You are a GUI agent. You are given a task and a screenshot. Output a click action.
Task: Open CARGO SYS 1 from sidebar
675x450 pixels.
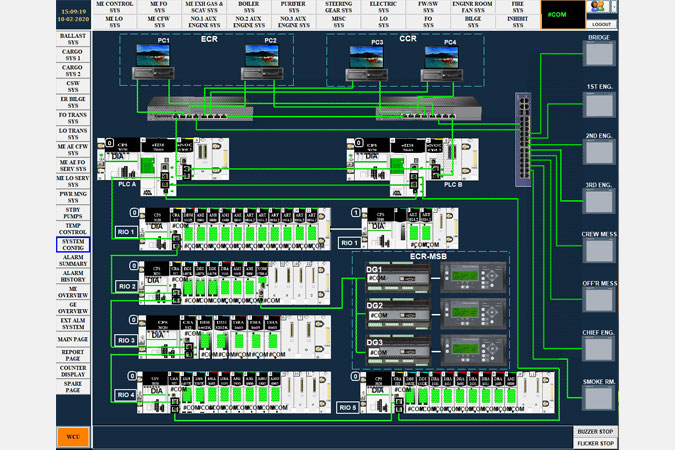pyautogui.click(x=73, y=55)
